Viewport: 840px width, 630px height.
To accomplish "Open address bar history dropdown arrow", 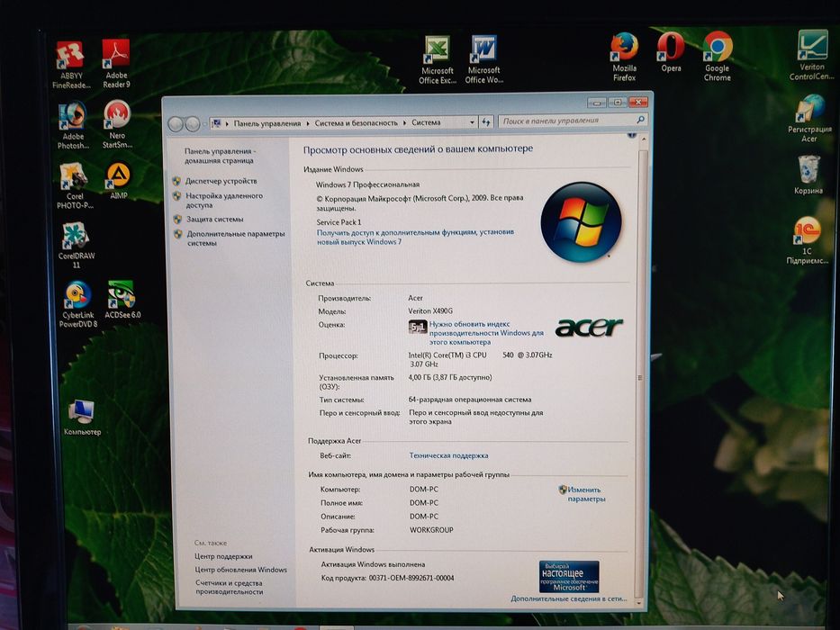I will (472, 122).
